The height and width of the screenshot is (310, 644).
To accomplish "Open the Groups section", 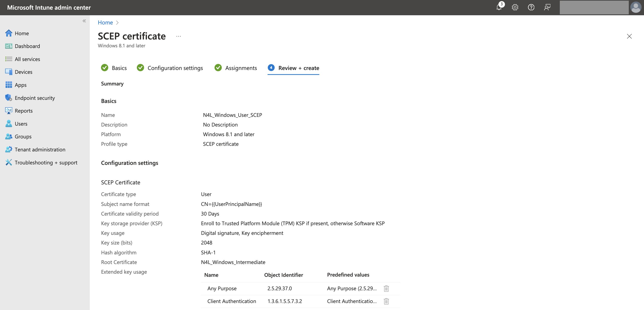I will 23,136.
